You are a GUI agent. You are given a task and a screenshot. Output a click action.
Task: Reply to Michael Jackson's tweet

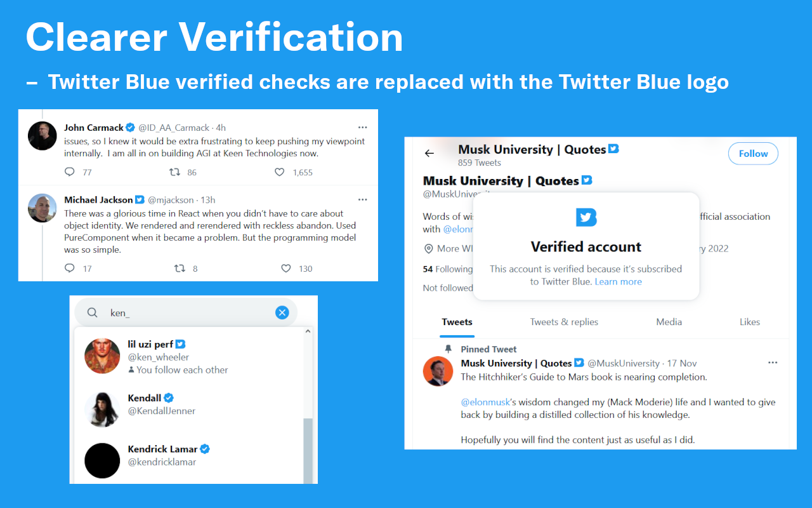(70, 269)
